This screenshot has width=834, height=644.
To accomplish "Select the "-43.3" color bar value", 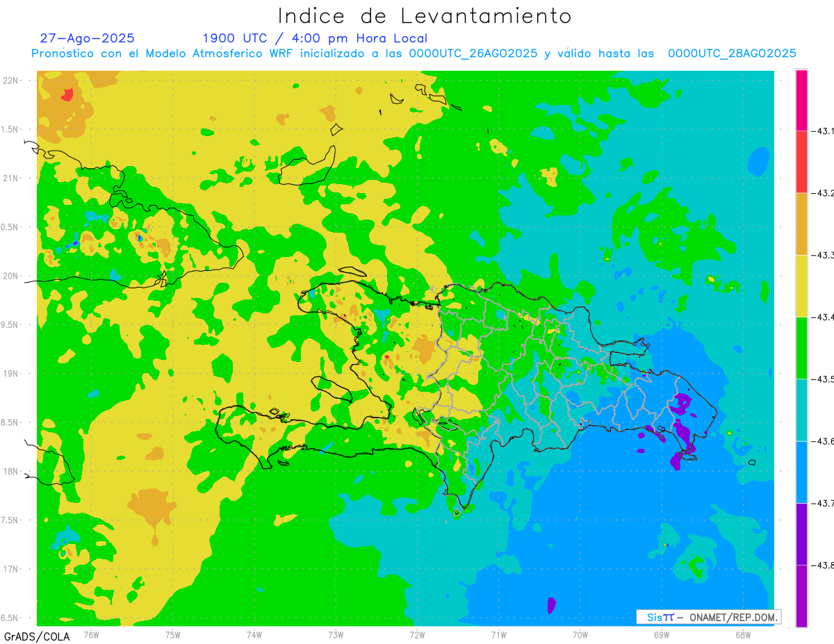I will point(822,255).
